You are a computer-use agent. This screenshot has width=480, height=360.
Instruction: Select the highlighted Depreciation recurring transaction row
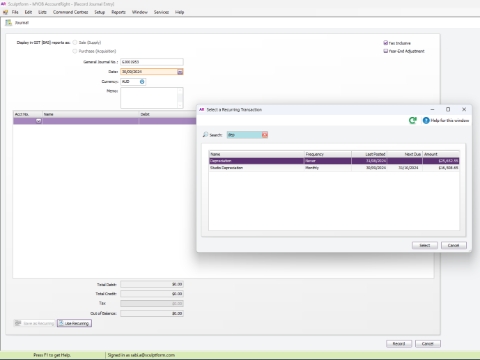click(x=334, y=161)
